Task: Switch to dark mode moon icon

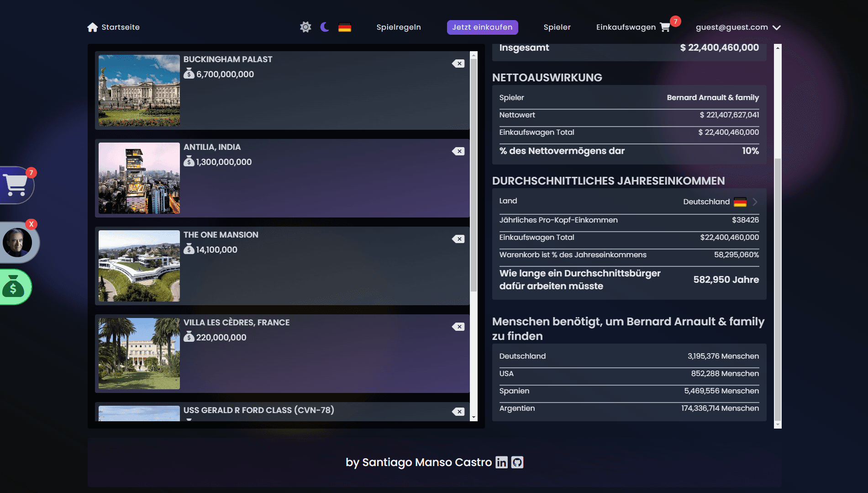Action: [325, 27]
